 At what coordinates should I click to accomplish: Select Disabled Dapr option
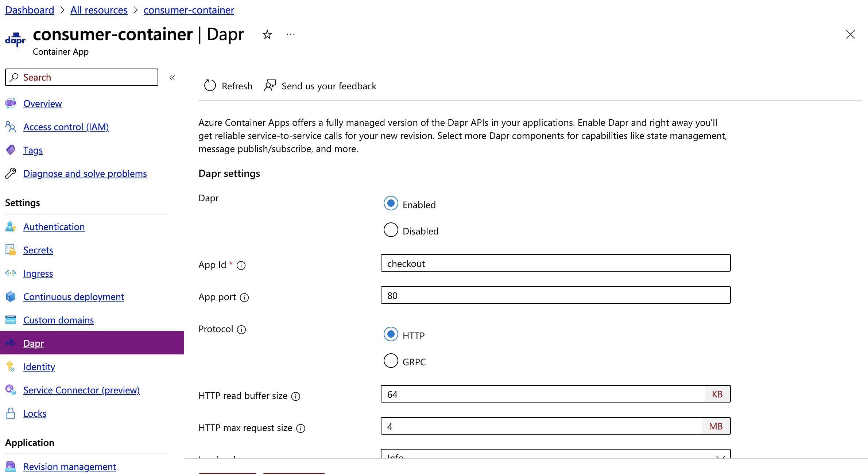[x=391, y=230]
